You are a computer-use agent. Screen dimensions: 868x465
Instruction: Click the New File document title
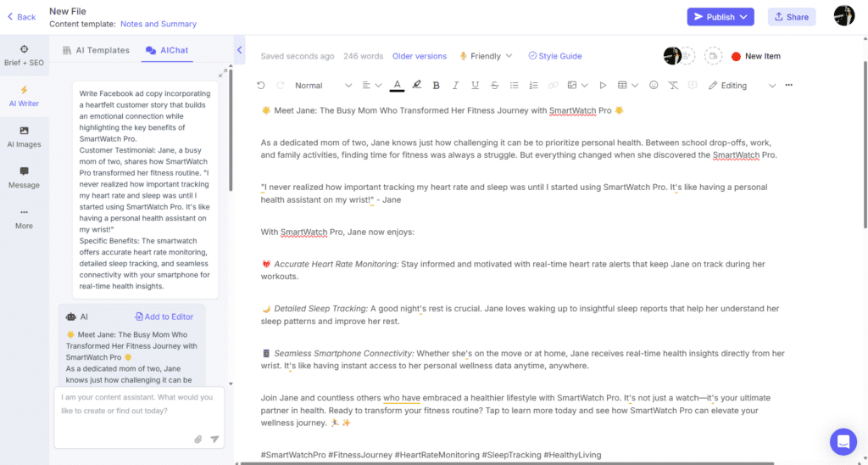click(68, 11)
